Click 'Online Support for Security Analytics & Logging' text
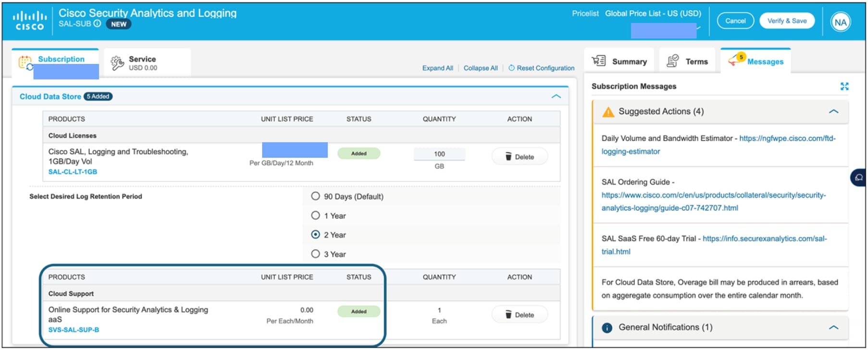This screenshot has width=868, height=350. (x=128, y=310)
